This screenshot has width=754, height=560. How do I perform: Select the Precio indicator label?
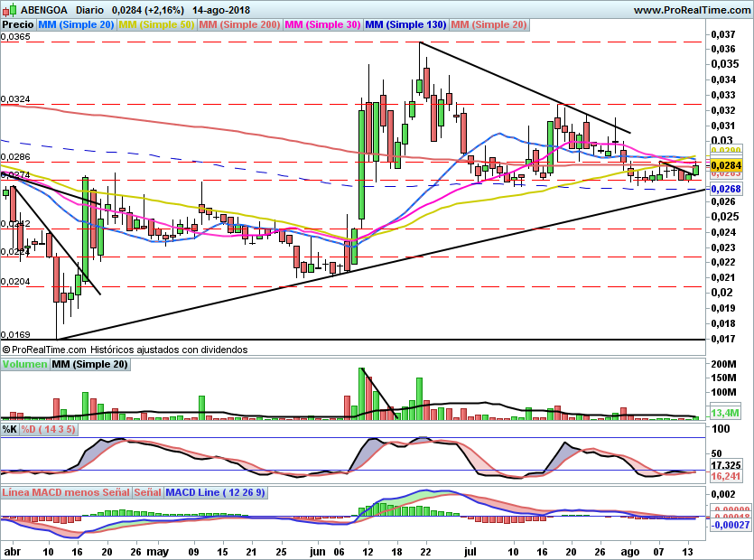click(x=18, y=24)
